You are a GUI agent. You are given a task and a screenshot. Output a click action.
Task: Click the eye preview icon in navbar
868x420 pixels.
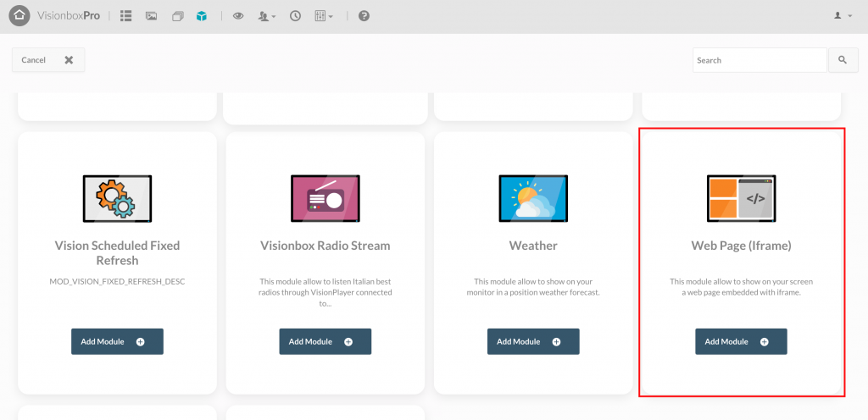pyautogui.click(x=238, y=16)
